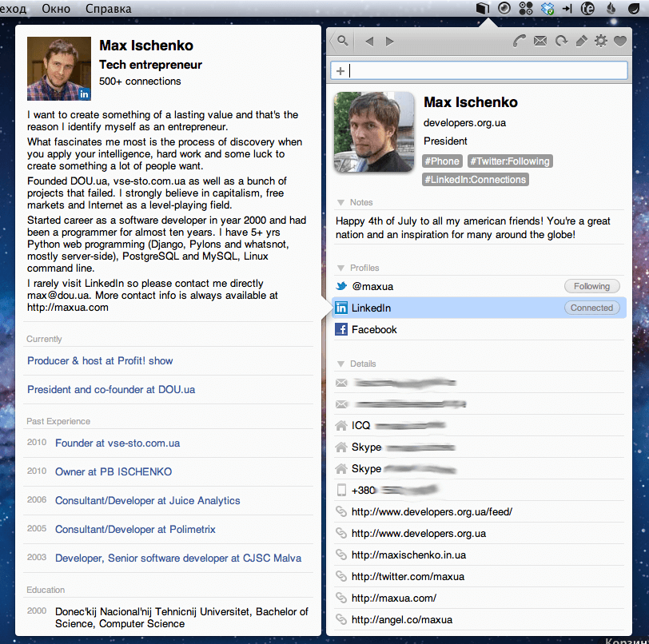The height and width of the screenshot is (644, 649).
Task: Click the house icon beside ICQ
Action: pyautogui.click(x=341, y=425)
